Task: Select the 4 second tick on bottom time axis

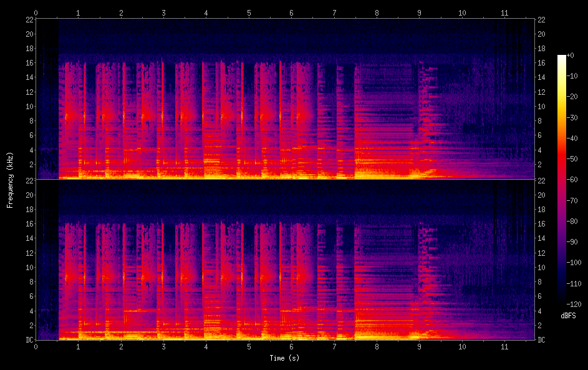Action: click(x=206, y=346)
